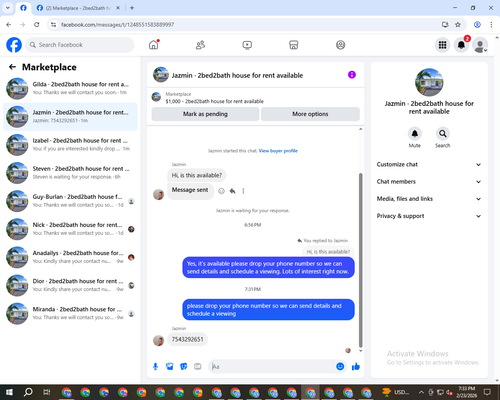Expand Media, files and links section
The height and width of the screenshot is (400, 500).
(429, 199)
